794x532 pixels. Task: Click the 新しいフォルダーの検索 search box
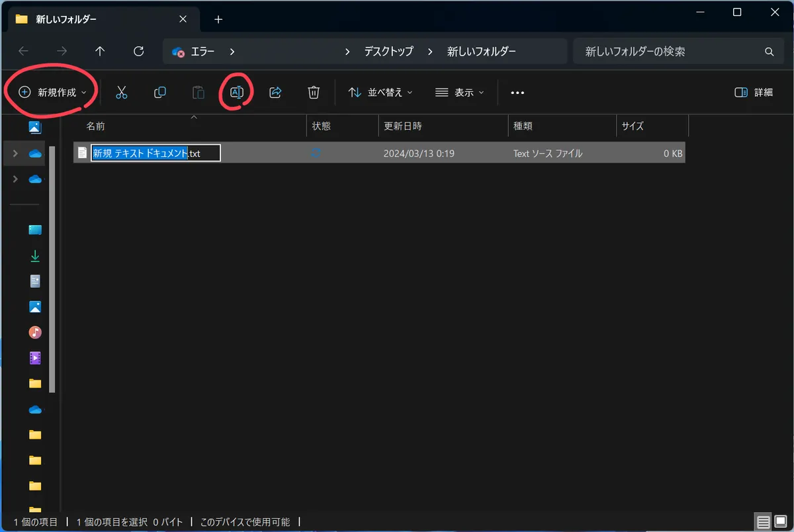[x=672, y=52]
